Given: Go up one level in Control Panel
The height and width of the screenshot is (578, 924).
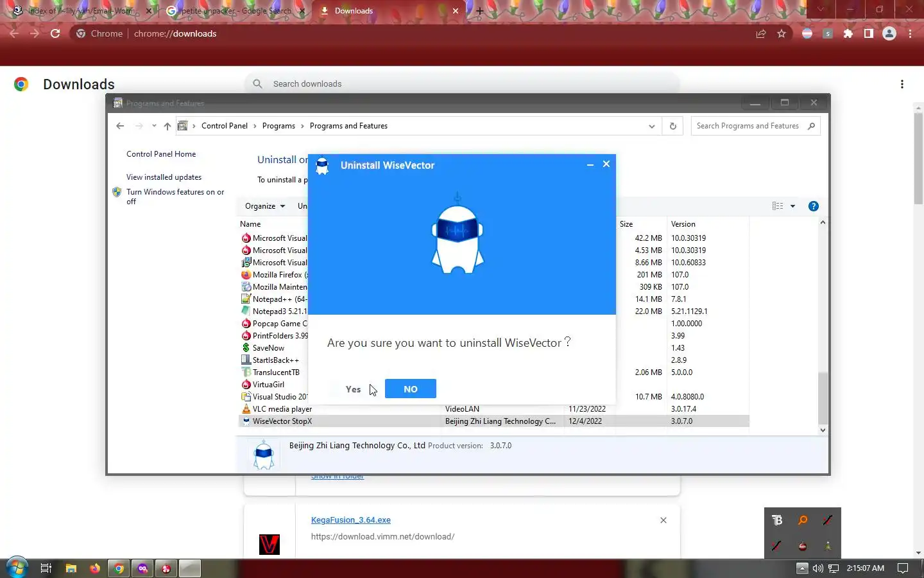Looking at the screenshot, I should pyautogui.click(x=167, y=126).
